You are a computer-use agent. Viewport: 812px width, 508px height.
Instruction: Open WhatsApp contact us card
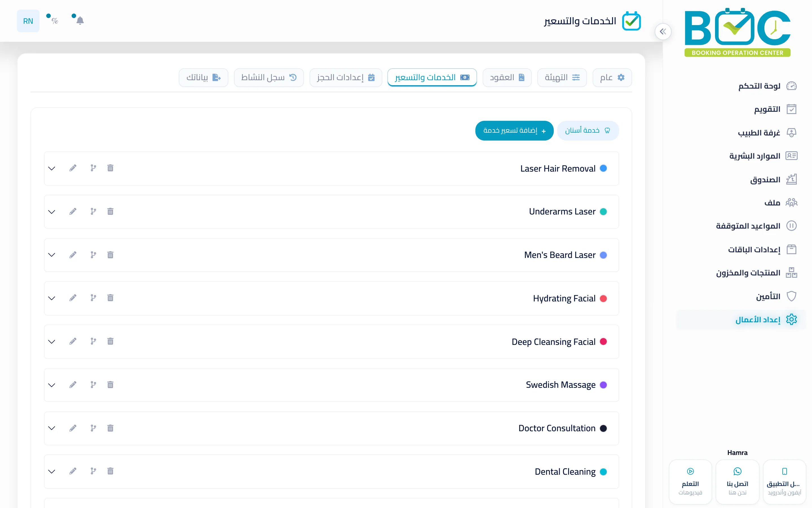click(737, 481)
